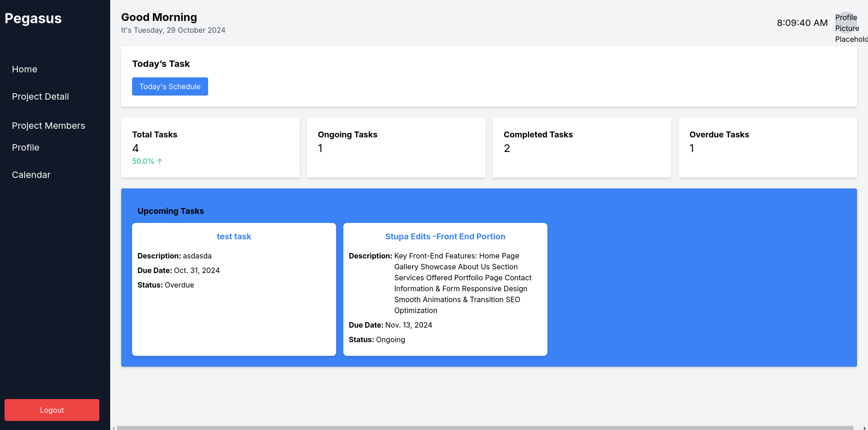Click the horizontal scrollbar at bottom
Viewport: 868px width, 430px height.
point(485,428)
